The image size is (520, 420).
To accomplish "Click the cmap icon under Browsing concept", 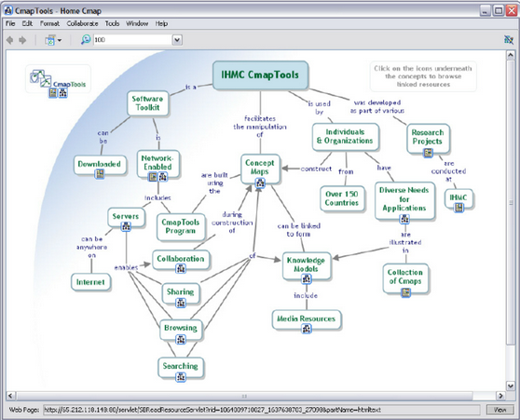I will (181, 339).
